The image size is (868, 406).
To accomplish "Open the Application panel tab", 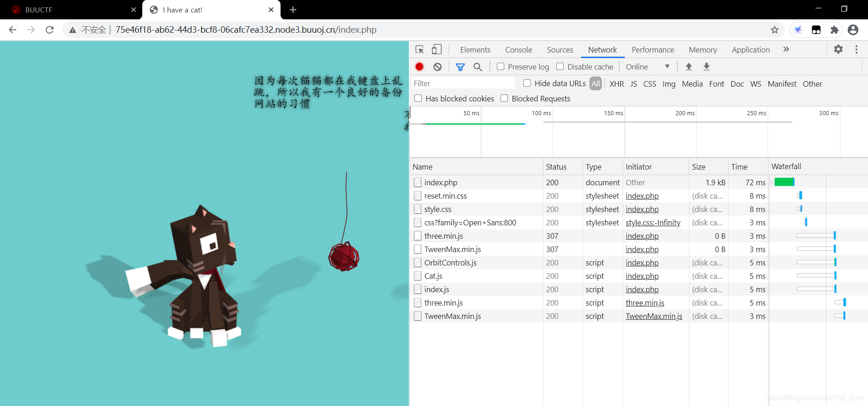I will (x=751, y=50).
